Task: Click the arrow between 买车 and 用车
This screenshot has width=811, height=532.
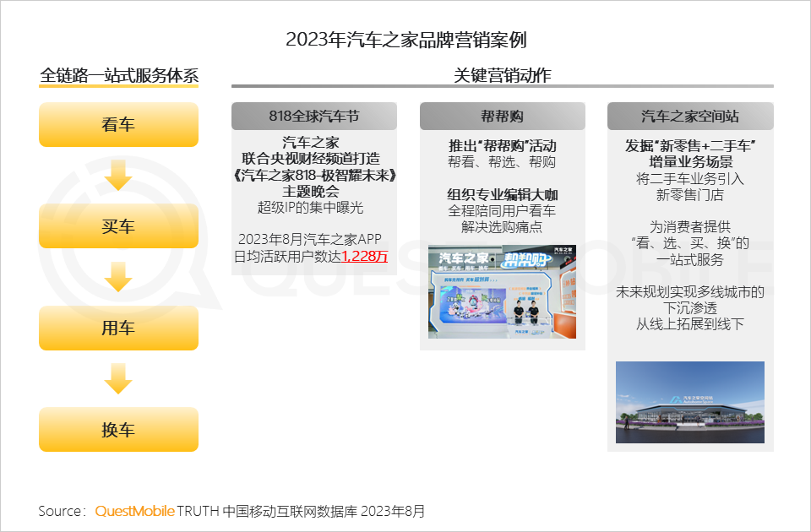Action: (x=118, y=277)
